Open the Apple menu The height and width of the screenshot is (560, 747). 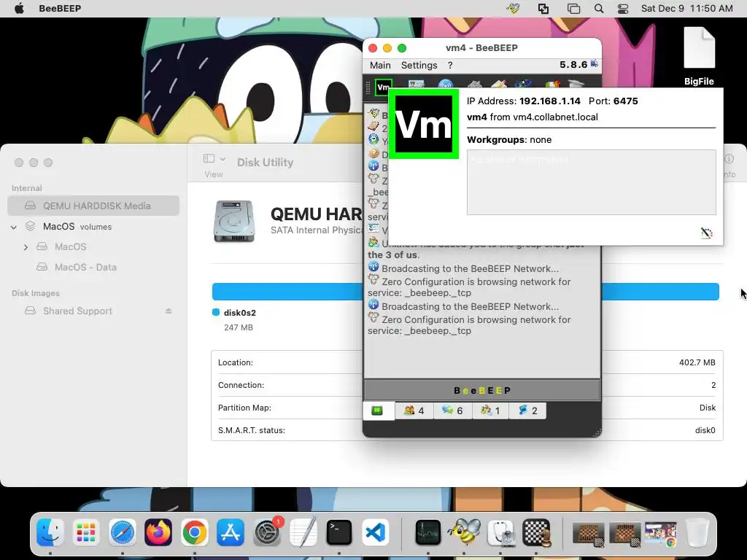point(19,9)
